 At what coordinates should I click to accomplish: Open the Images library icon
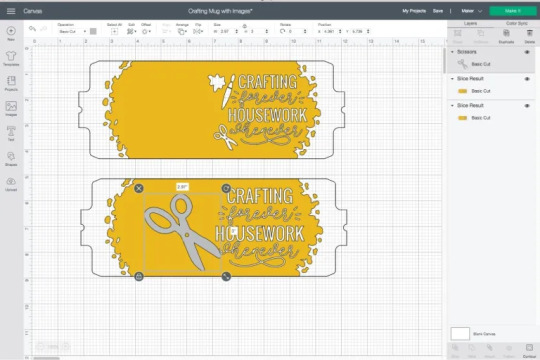pos(11,108)
